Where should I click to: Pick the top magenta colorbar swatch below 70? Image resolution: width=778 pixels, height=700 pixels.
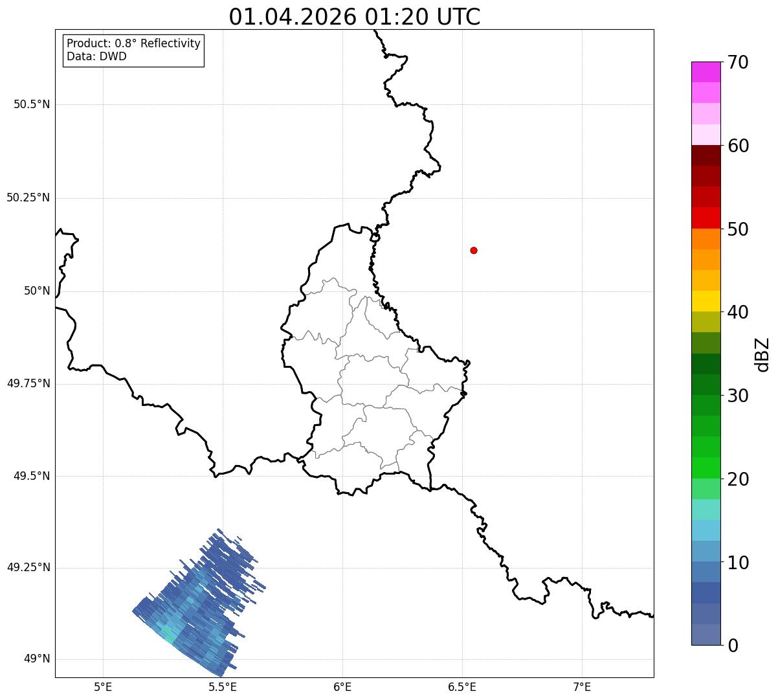click(706, 72)
